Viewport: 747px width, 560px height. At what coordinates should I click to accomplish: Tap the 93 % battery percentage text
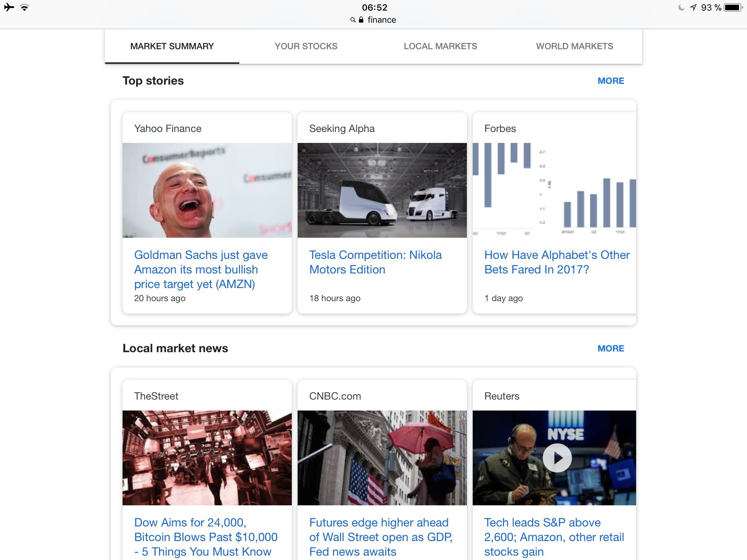pos(711,7)
